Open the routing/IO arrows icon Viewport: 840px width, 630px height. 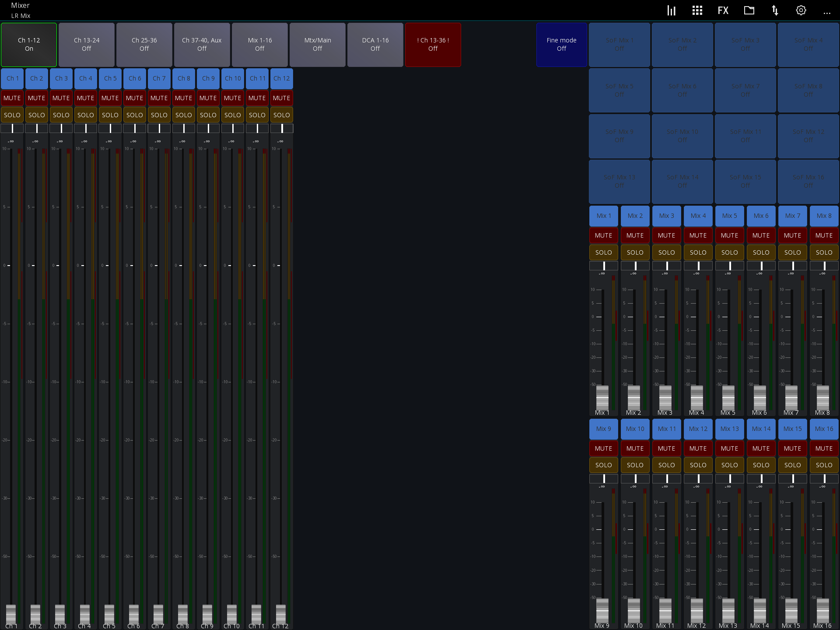click(x=775, y=10)
